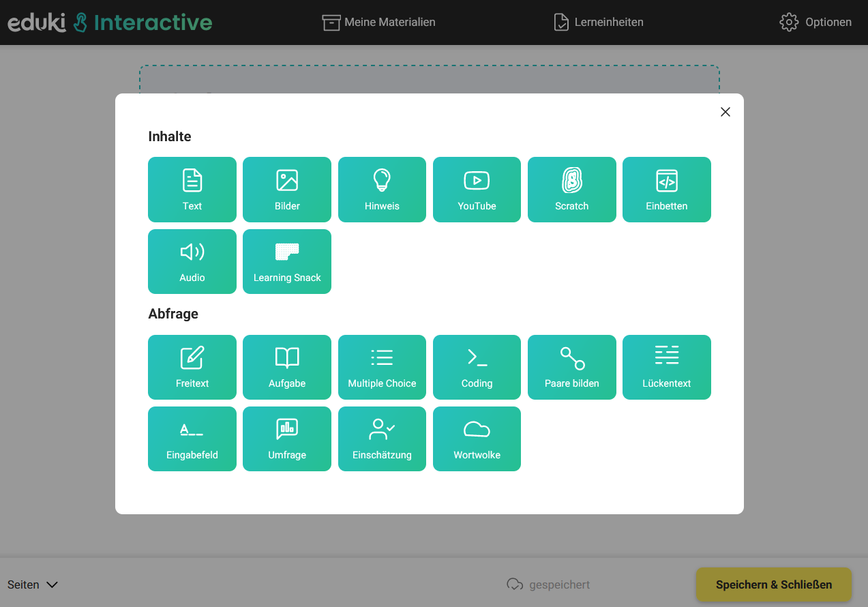This screenshot has width=868, height=607.
Task: Insert a Text content block
Action: [x=192, y=190]
